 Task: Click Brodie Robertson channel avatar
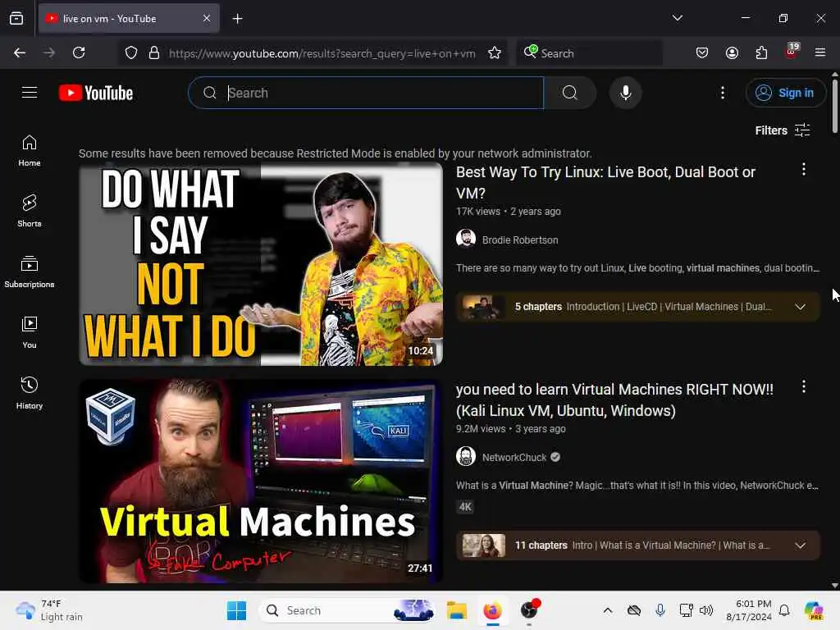click(466, 238)
